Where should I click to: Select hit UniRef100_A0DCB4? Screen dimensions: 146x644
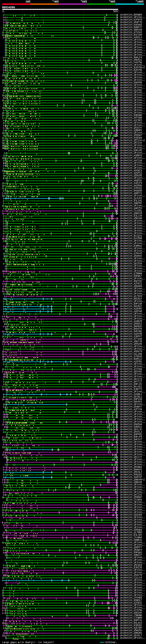click(131, 138)
